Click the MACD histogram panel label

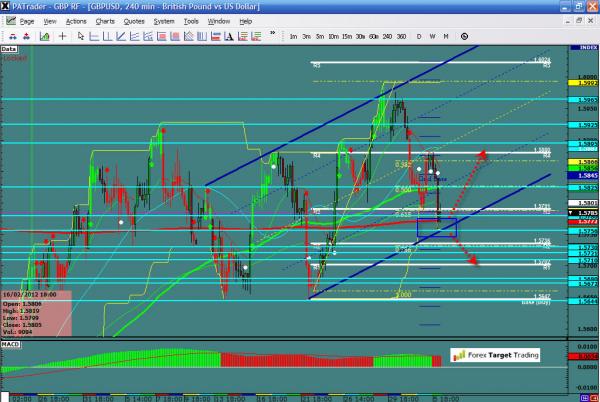tap(12, 346)
